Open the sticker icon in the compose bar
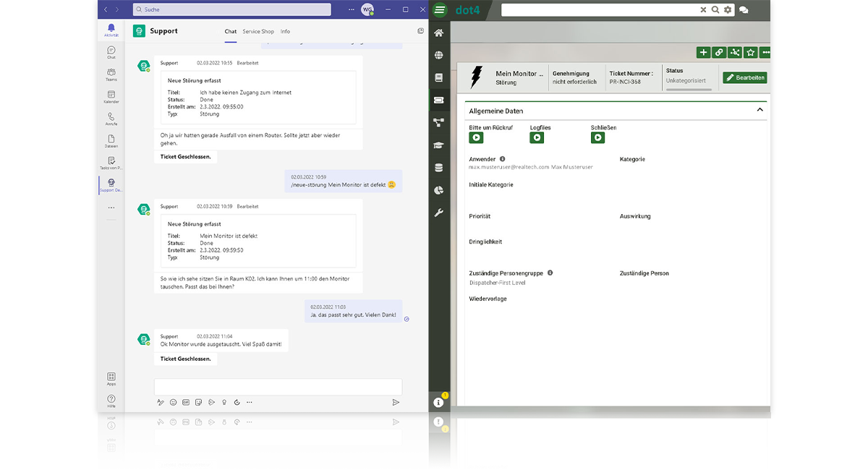This screenshot has width=868, height=470. 199,402
